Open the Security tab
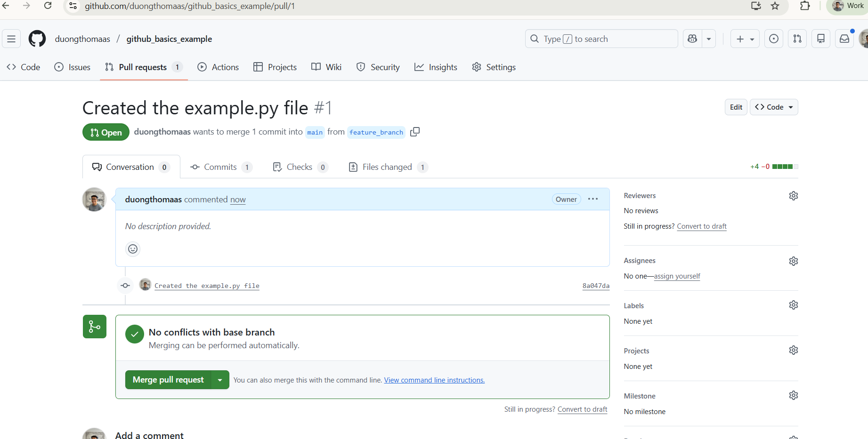The width and height of the screenshot is (868, 439). tap(378, 67)
